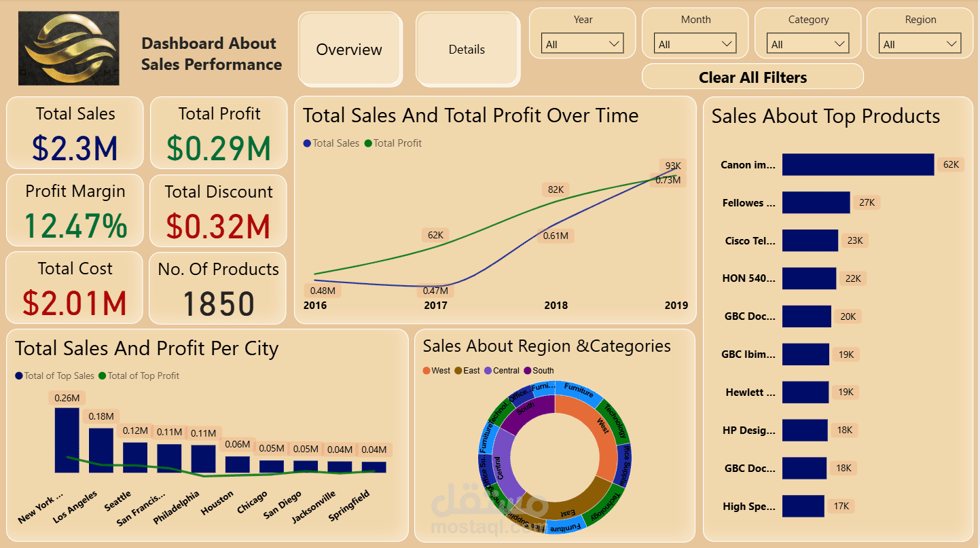Switch to the Details page
Viewport: 980px width, 548px height.
pos(467,49)
